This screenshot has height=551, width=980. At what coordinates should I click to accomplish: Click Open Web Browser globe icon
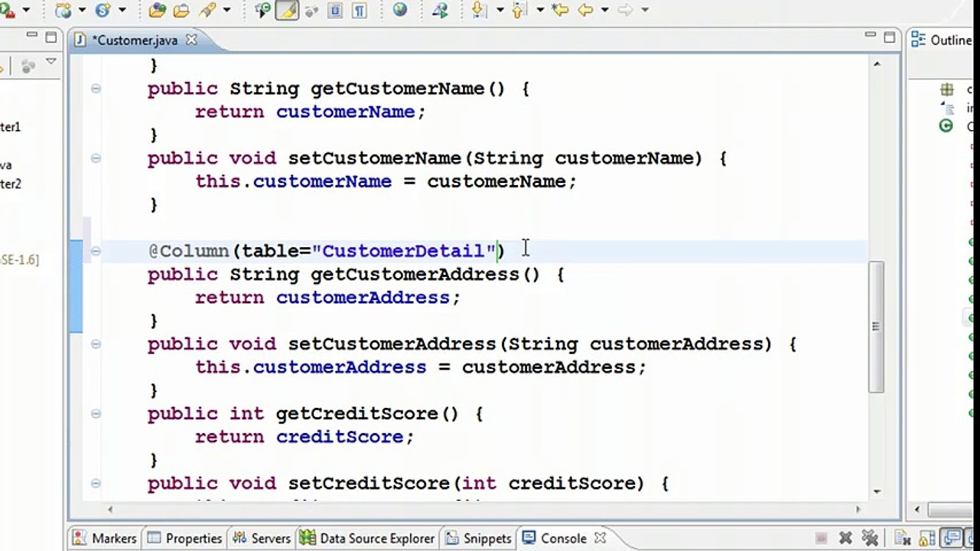[400, 10]
